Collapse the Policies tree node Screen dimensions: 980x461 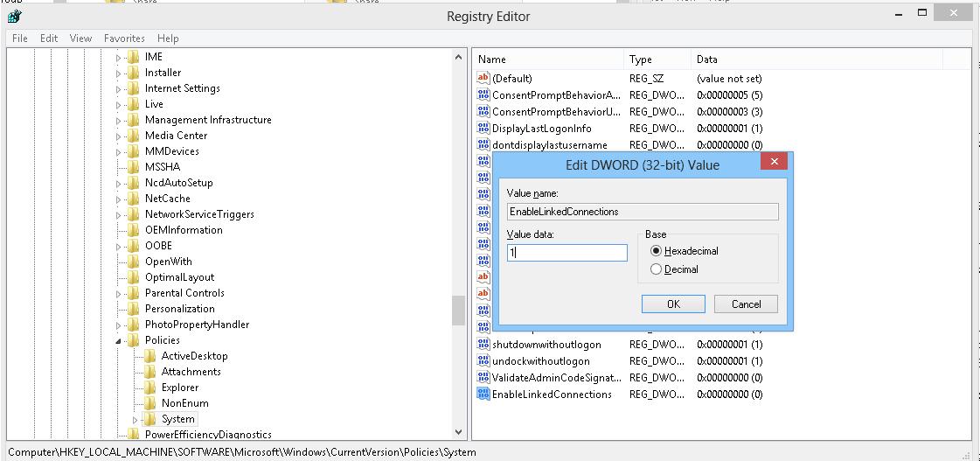click(x=119, y=340)
